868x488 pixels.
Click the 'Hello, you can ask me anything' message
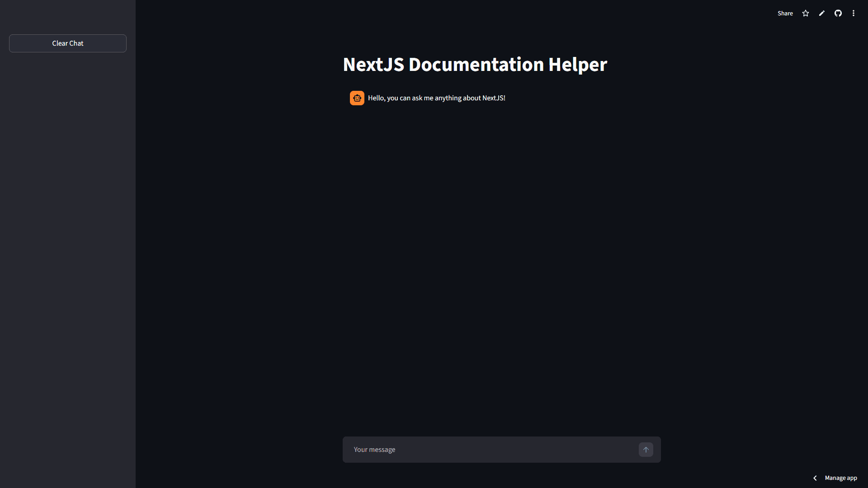[x=437, y=98]
